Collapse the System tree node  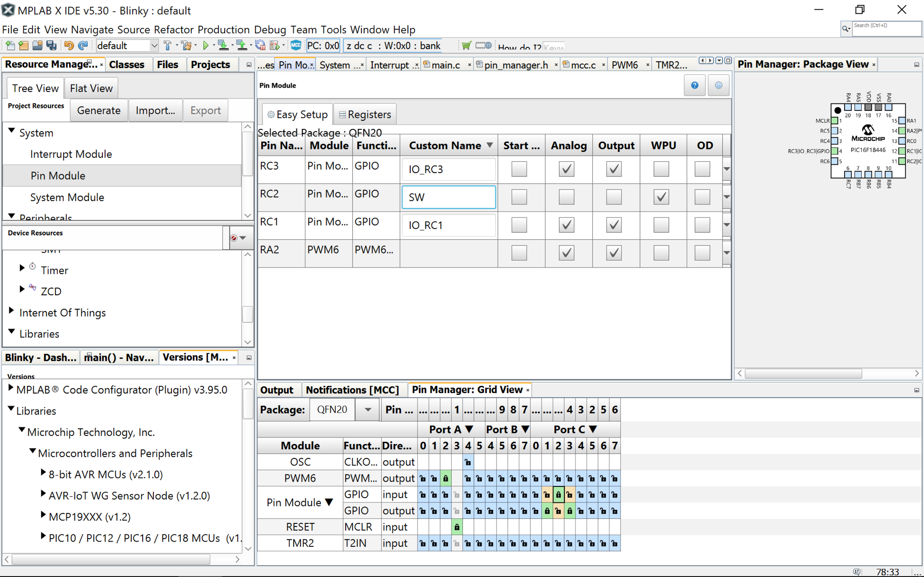pyautogui.click(x=11, y=131)
